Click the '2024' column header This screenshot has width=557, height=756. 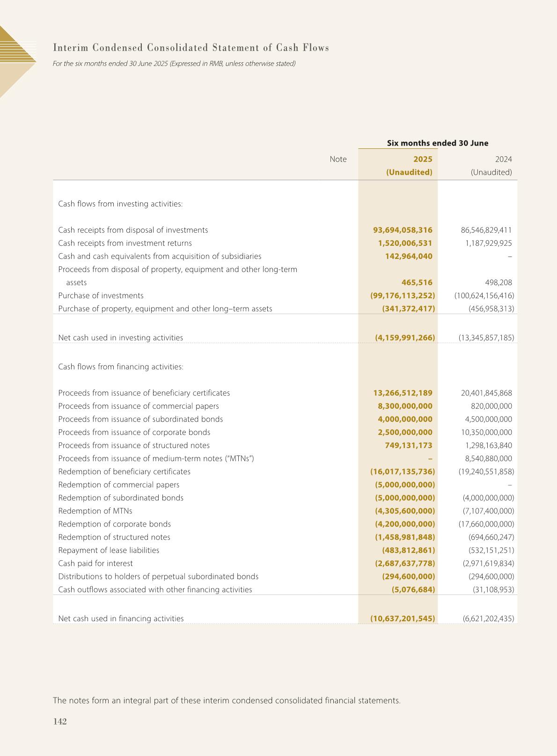503,159
